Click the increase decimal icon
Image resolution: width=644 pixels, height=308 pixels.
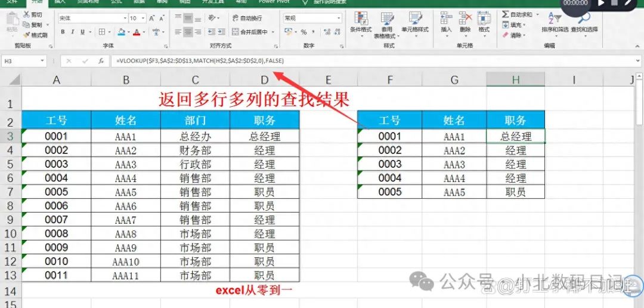click(x=327, y=32)
